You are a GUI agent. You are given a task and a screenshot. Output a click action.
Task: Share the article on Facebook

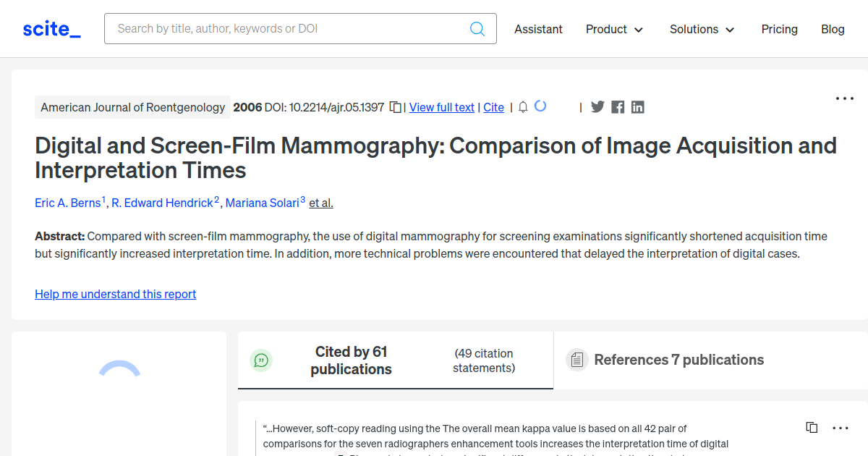[617, 106]
